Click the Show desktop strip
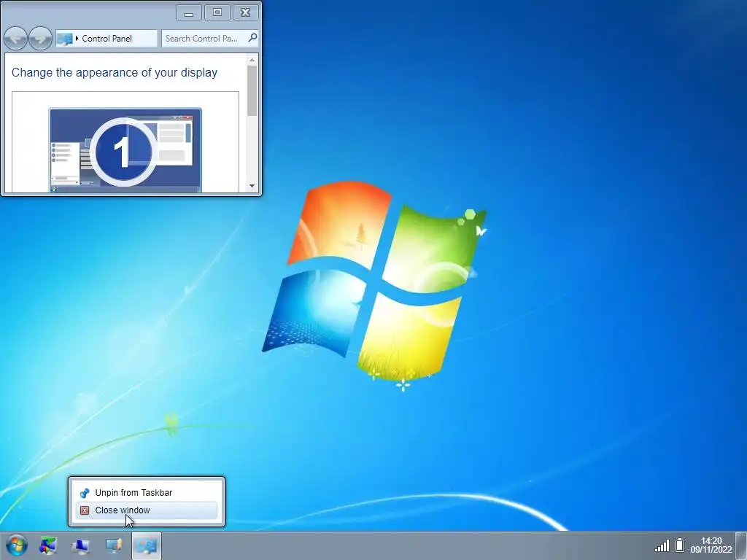 (741, 545)
